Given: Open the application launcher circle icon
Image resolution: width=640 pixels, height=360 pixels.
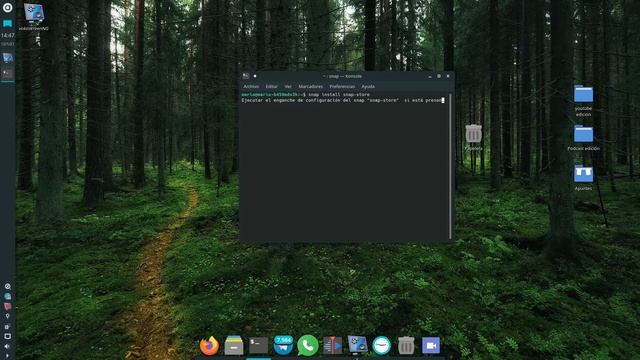Looking at the screenshot, I should click(7, 7).
